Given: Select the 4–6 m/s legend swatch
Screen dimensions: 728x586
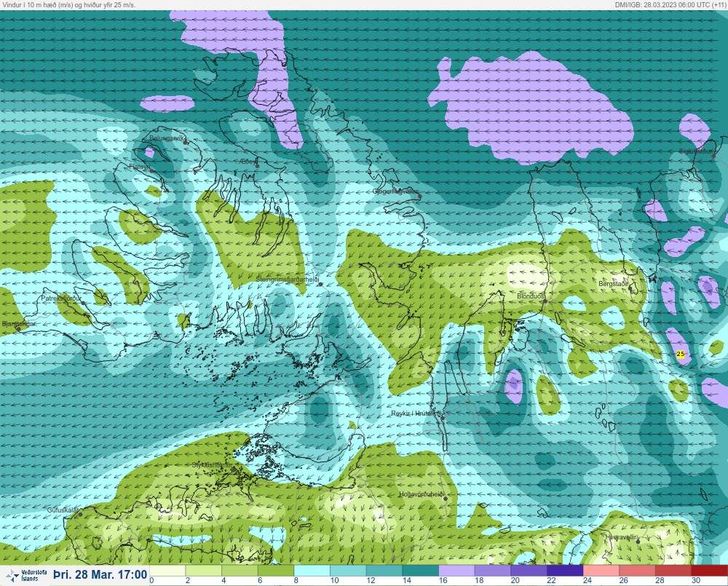Looking at the screenshot, I should 240,570.
